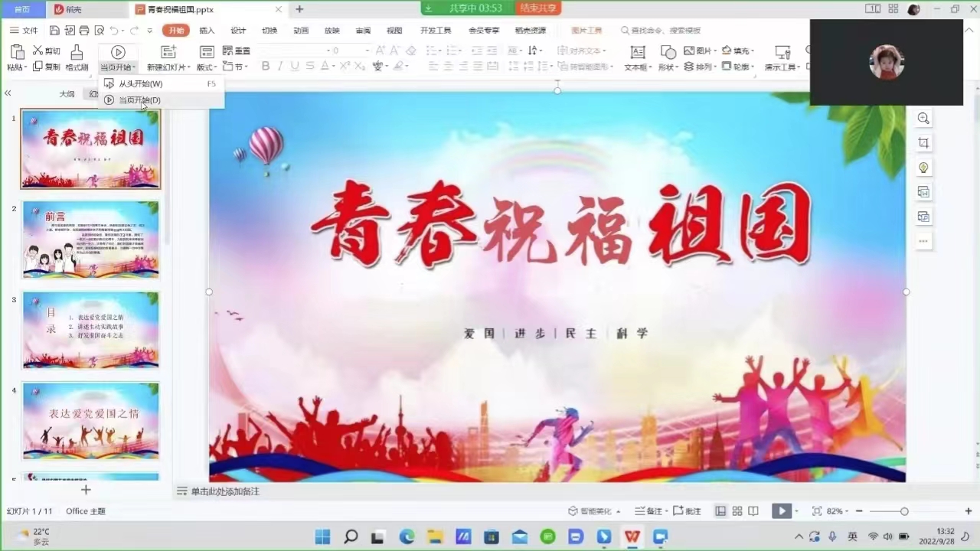Click the Cut (剪切) scissors icon
Viewport: 980px width, 551px height.
tap(38, 51)
